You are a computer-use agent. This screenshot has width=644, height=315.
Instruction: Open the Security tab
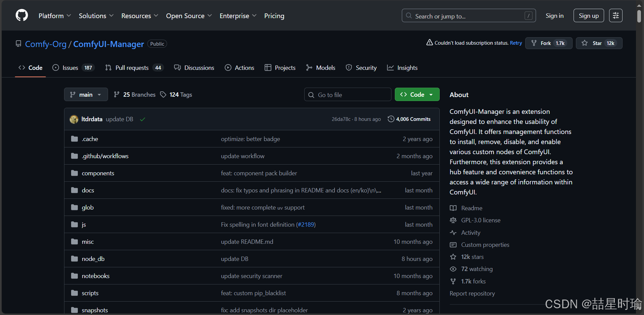pyautogui.click(x=361, y=67)
